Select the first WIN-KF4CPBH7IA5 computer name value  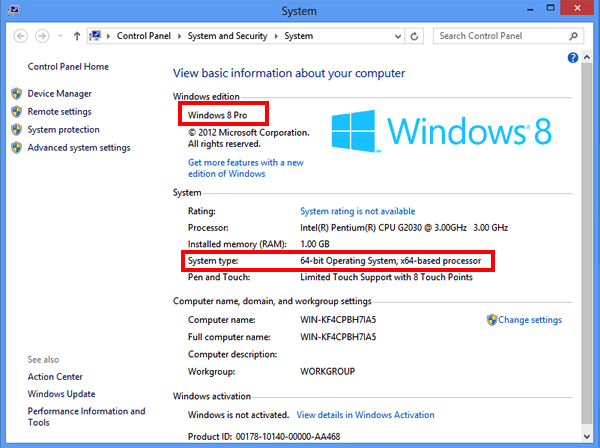(338, 320)
